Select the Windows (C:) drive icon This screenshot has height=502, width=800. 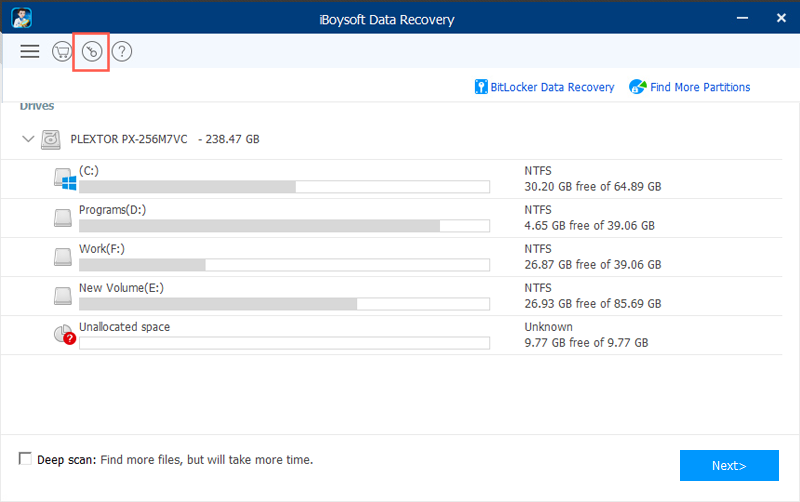tap(64, 179)
